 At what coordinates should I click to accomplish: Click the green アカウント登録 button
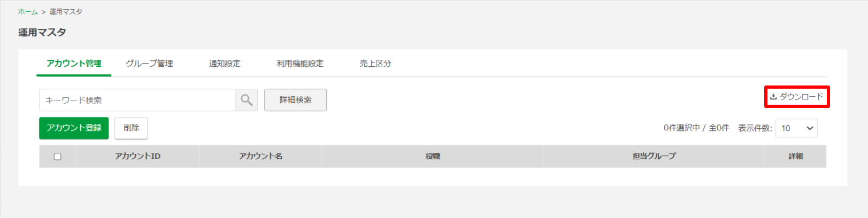[74, 128]
